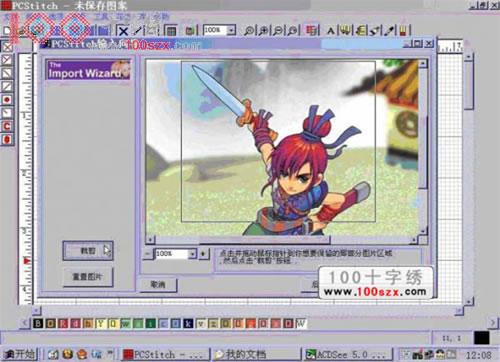Select the top X stitch tool in left palette
500x362 pixels.
[7, 47]
